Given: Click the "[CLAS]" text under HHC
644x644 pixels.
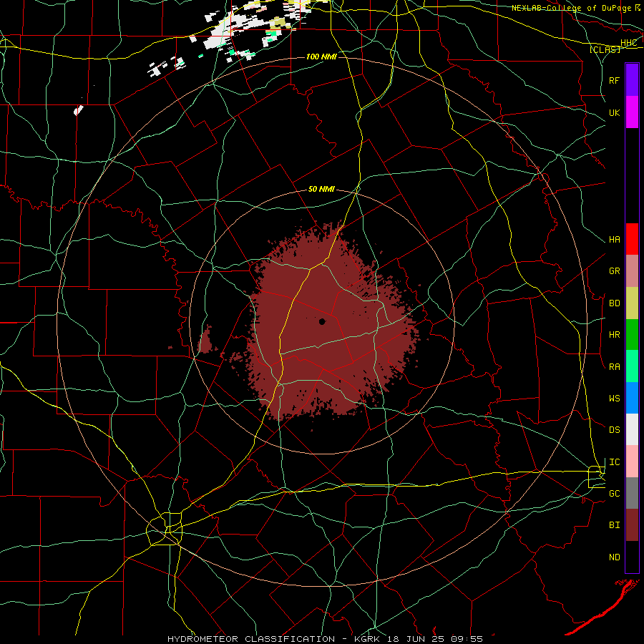Looking at the screenshot, I should (x=605, y=49).
